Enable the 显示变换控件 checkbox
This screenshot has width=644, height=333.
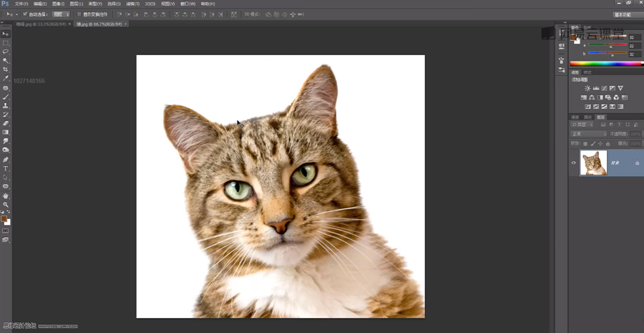pyautogui.click(x=79, y=14)
